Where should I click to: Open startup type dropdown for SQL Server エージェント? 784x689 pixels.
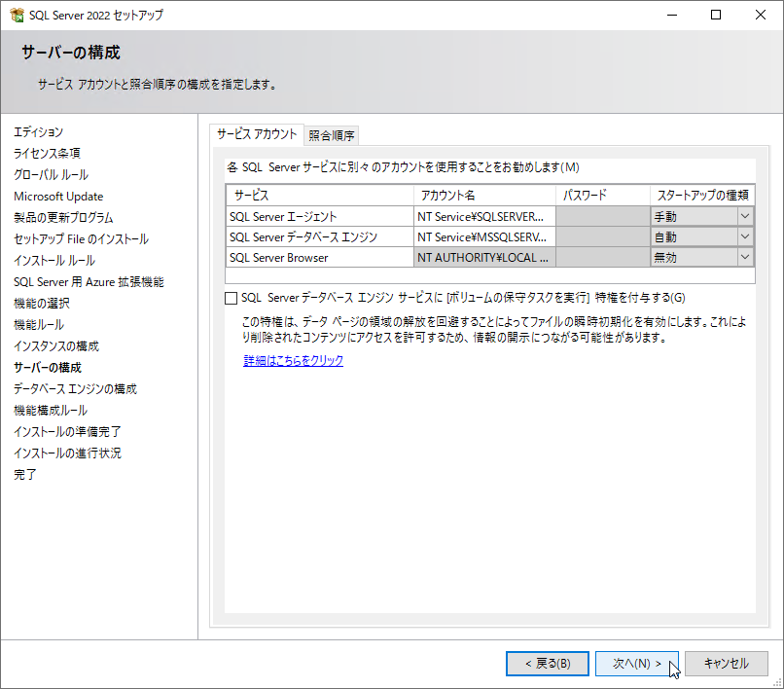pyautogui.click(x=745, y=217)
